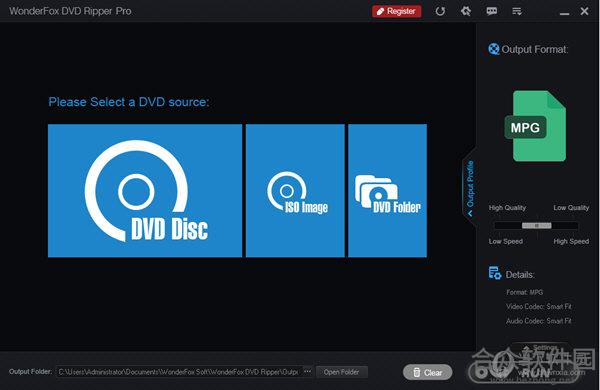Click the 'High Speed' label

click(x=571, y=241)
